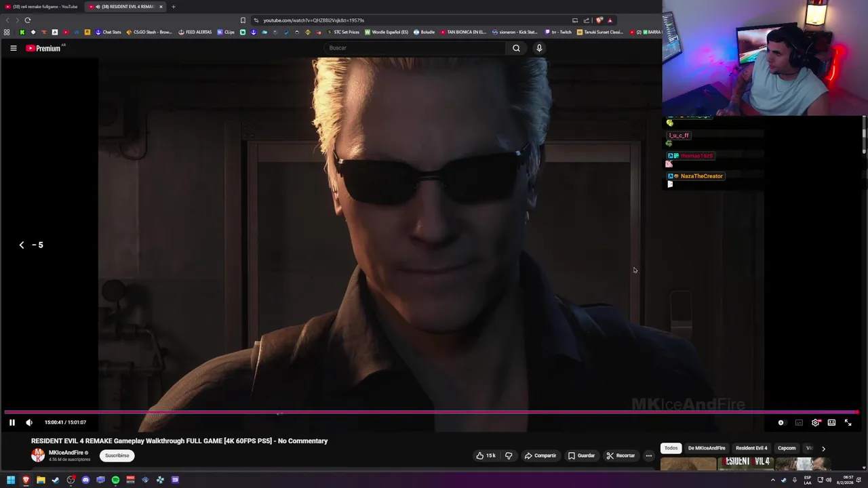Start voice search with microphone icon

(x=539, y=48)
